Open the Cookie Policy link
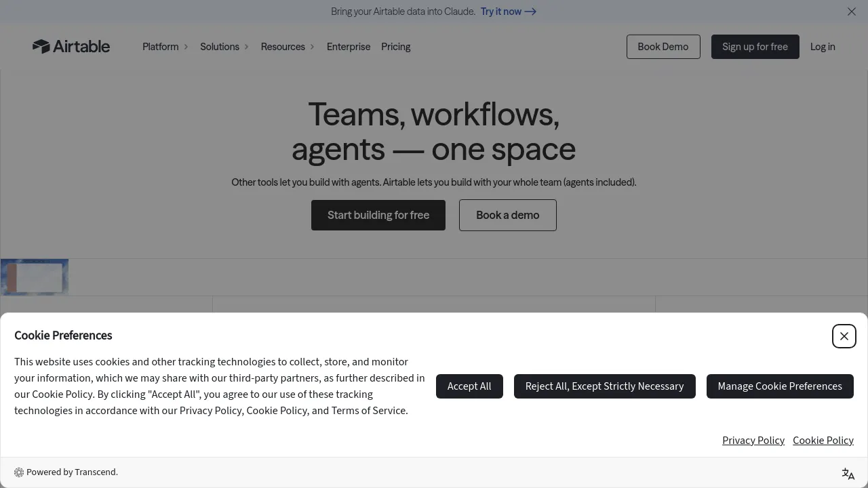868x488 pixels. click(823, 441)
